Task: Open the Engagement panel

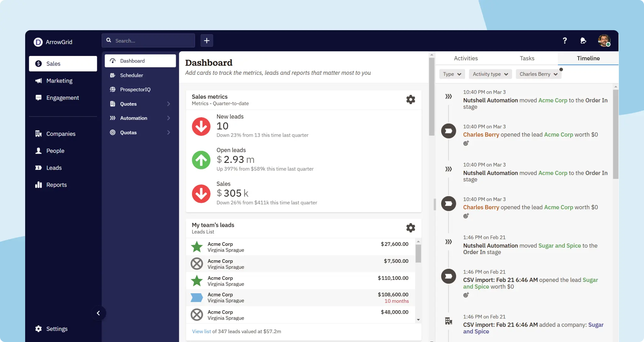Action: (x=62, y=97)
